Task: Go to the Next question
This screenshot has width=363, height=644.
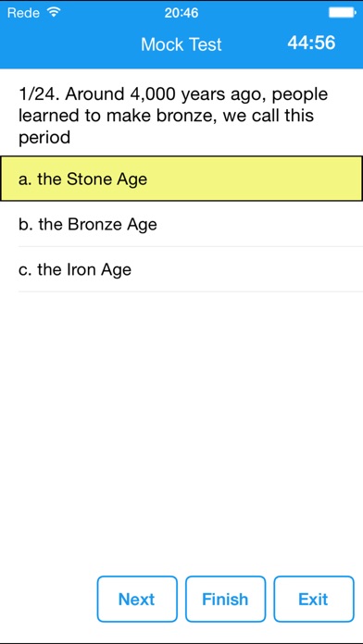Action: click(x=137, y=600)
